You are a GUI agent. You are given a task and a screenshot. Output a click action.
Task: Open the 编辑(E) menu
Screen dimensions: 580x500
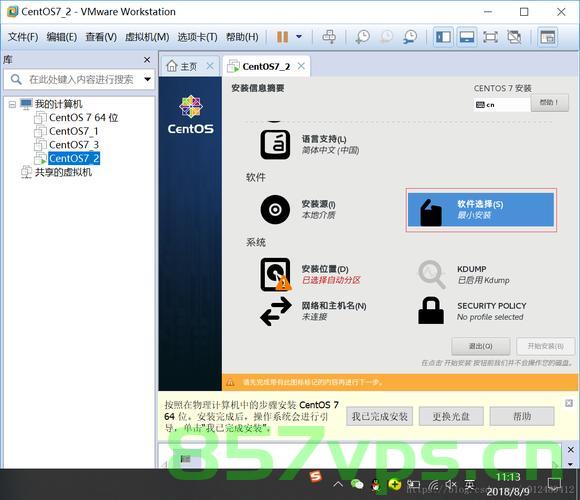point(62,37)
